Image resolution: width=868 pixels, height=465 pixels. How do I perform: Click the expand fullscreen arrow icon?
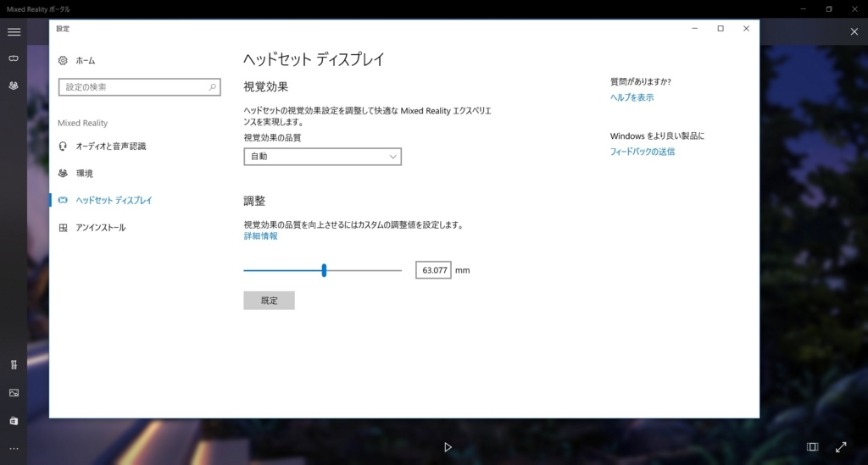pyautogui.click(x=841, y=446)
